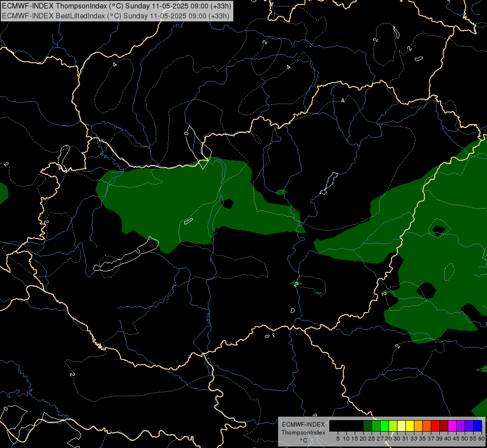Screen dimensions: 487x448
Task: Click the pale yellow 30–31 legend swatch
Action: pyautogui.click(x=401, y=426)
